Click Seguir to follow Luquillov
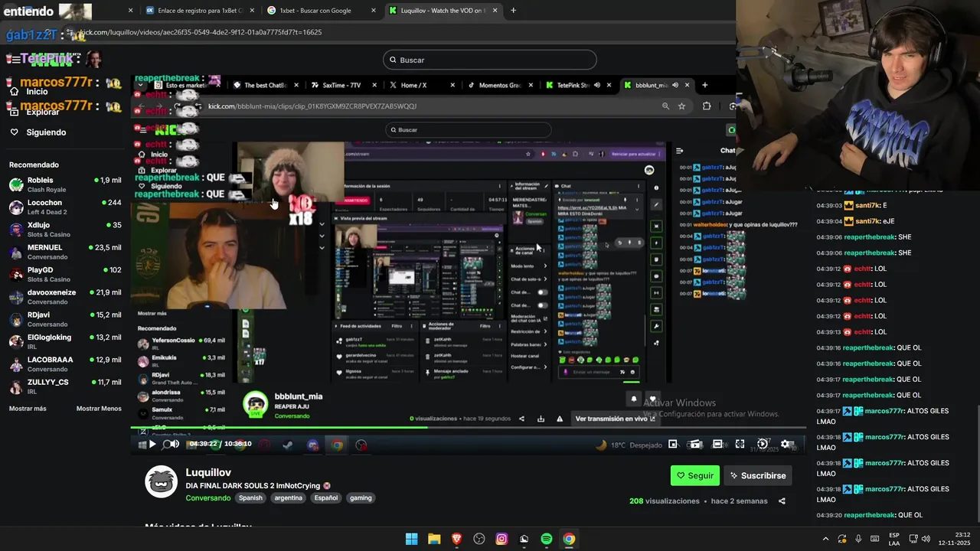The image size is (980, 551). point(695,475)
